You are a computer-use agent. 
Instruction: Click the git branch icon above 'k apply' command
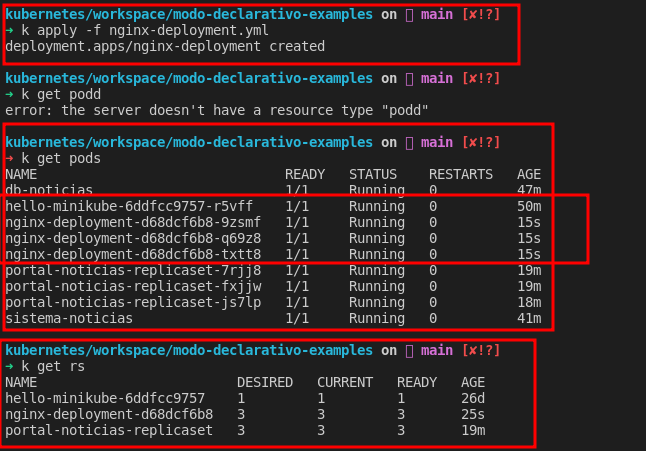click(408, 15)
